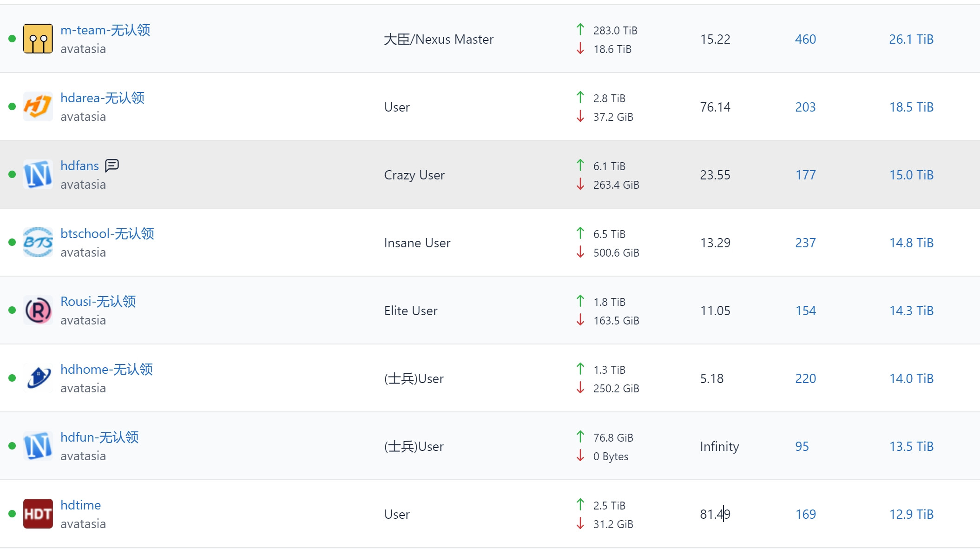Click the hdfun site logo icon
The height and width of the screenshot is (549, 980).
pyautogui.click(x=38, y=446)
